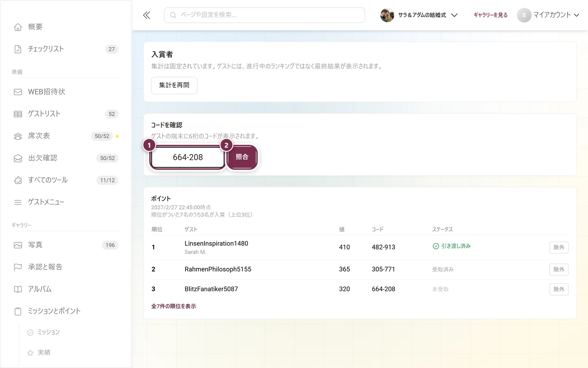The image size is (588, 368).
Task: Click the 照合 verify button
Action: click(242, 157)
